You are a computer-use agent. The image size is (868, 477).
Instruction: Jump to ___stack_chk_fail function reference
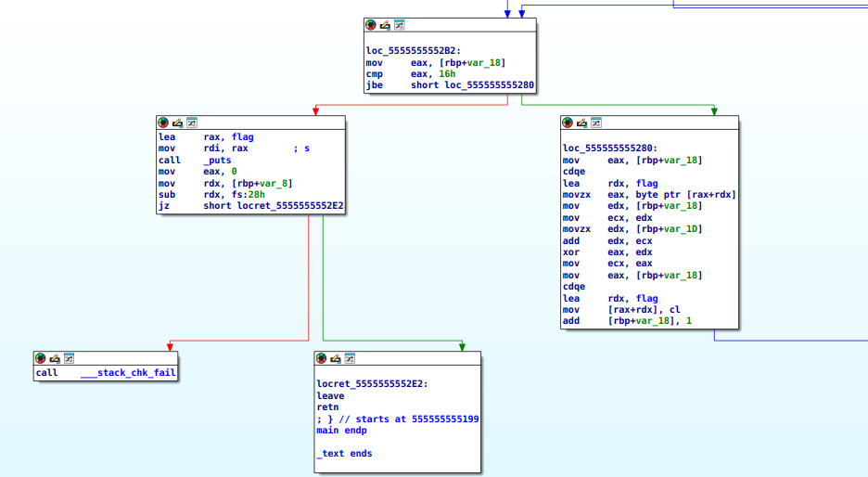coord(128,373)
